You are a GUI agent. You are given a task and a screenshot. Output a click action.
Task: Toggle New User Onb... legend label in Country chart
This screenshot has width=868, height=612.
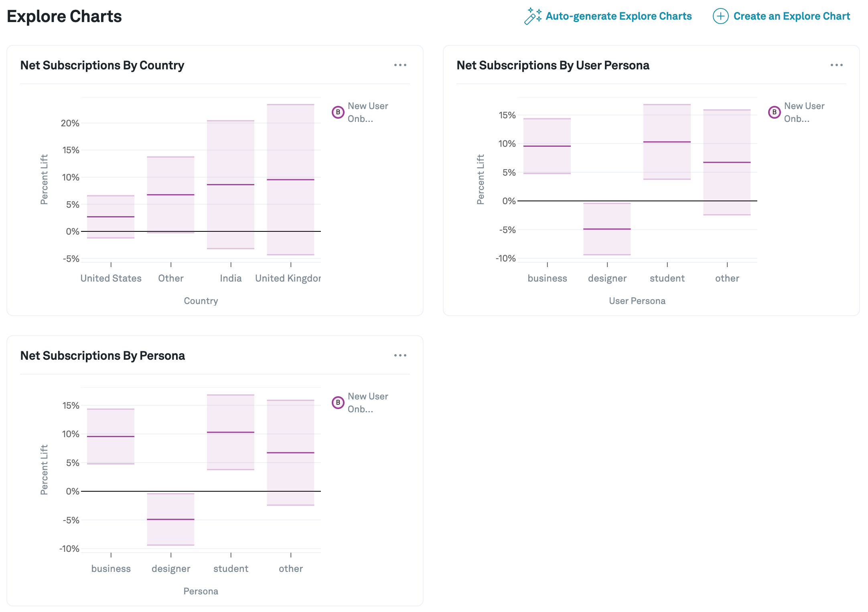pyautogui.click(x=368, y=112)
